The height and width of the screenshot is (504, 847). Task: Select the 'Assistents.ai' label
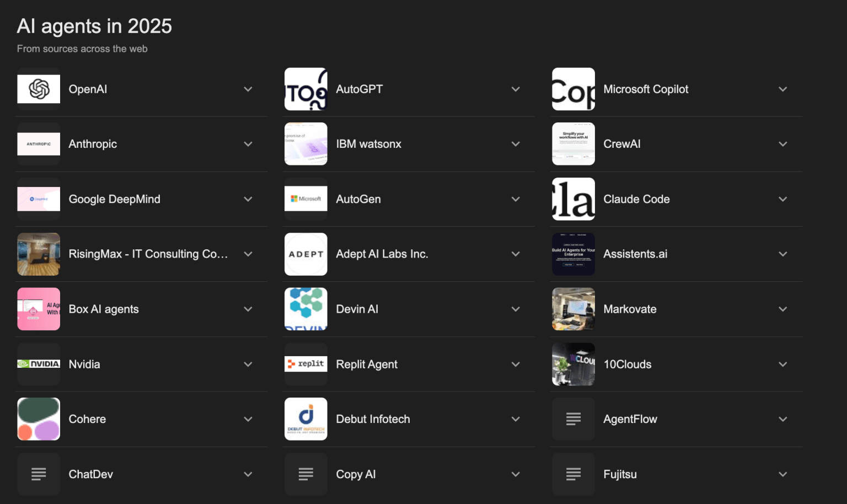point(635,254)
